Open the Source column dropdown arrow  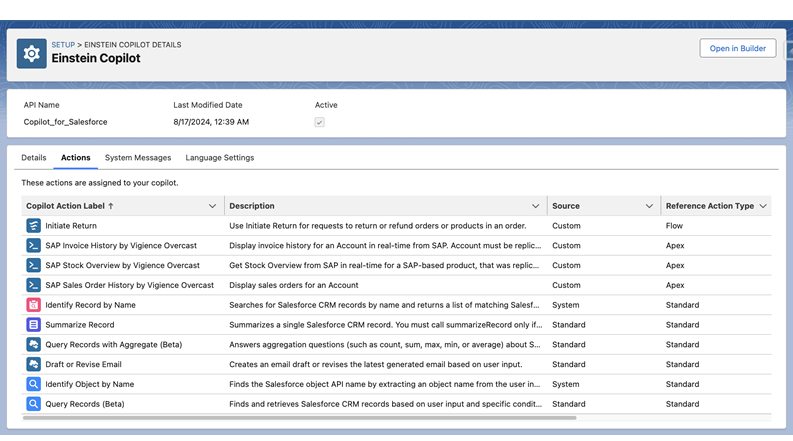(649, 206)
